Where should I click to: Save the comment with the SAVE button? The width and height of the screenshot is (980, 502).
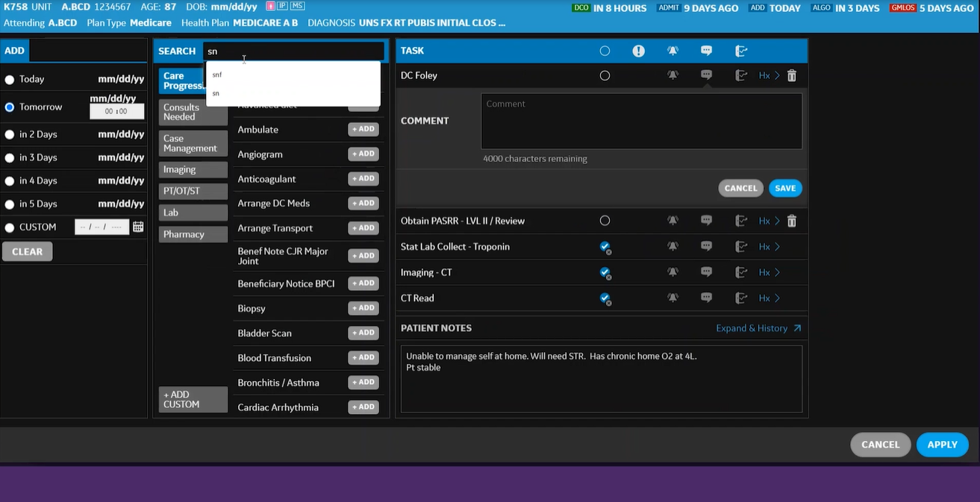784,188
